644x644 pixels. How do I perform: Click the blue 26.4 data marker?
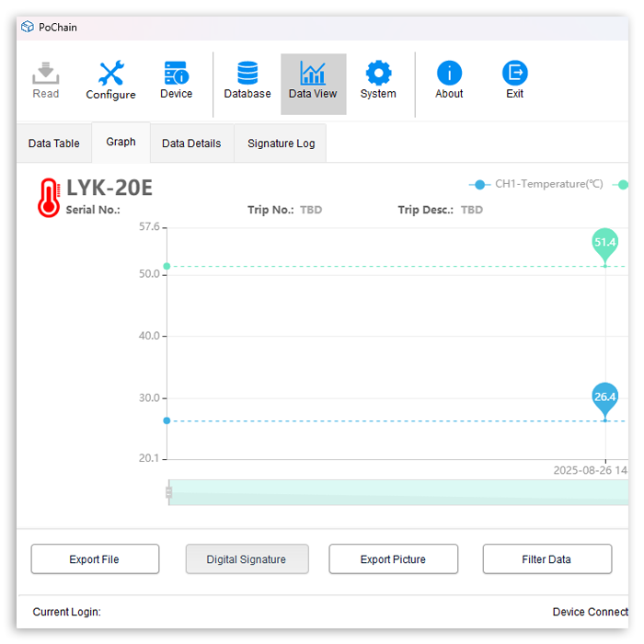(604, 397)
